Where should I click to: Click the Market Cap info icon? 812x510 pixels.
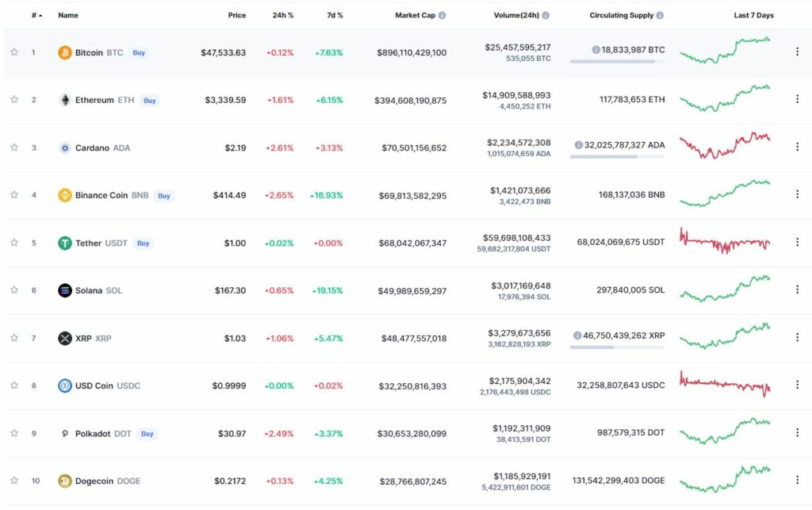[442, 15]
